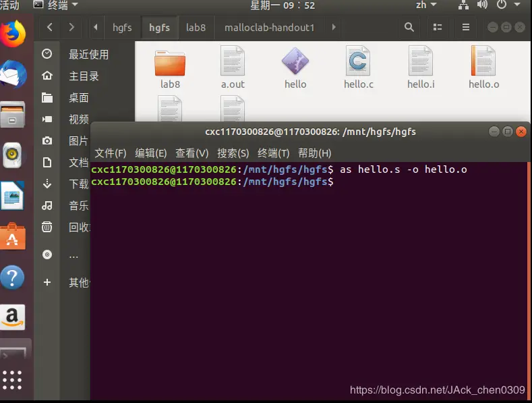Open the Amazon dock icon
532x403 pixels.
pos(12,317)
